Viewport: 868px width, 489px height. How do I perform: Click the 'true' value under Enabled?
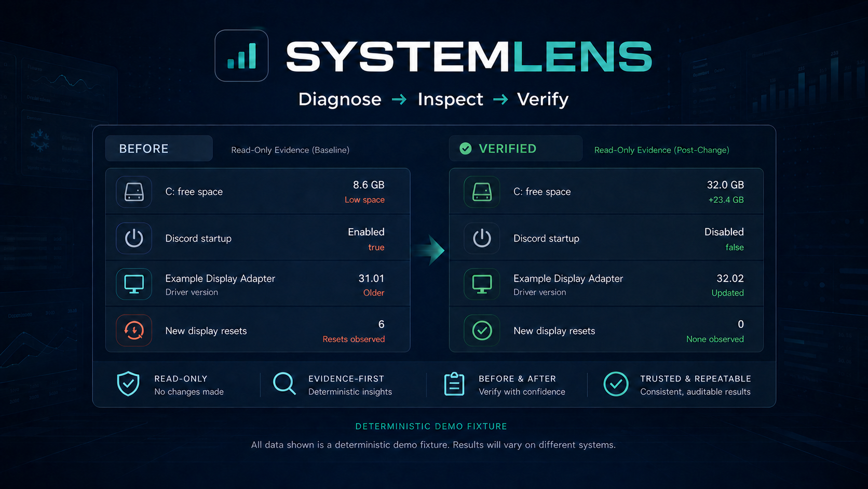coord(376,247)
